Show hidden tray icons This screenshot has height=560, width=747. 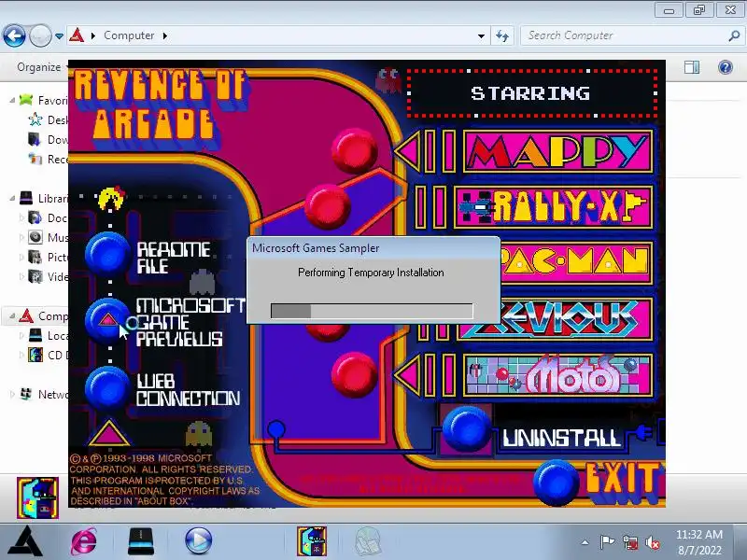pos(585,542)
